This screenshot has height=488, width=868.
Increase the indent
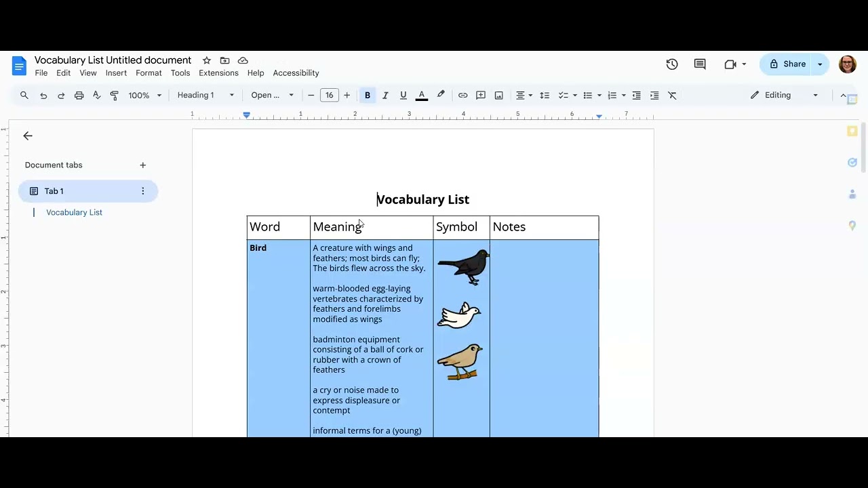point(654,96)
